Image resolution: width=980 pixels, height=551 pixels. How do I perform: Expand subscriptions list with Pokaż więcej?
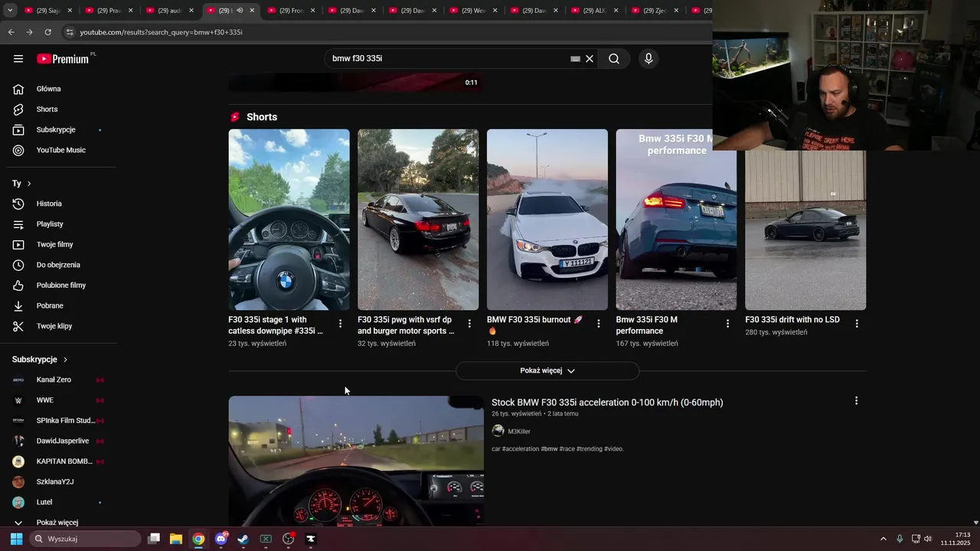(58, 522)
